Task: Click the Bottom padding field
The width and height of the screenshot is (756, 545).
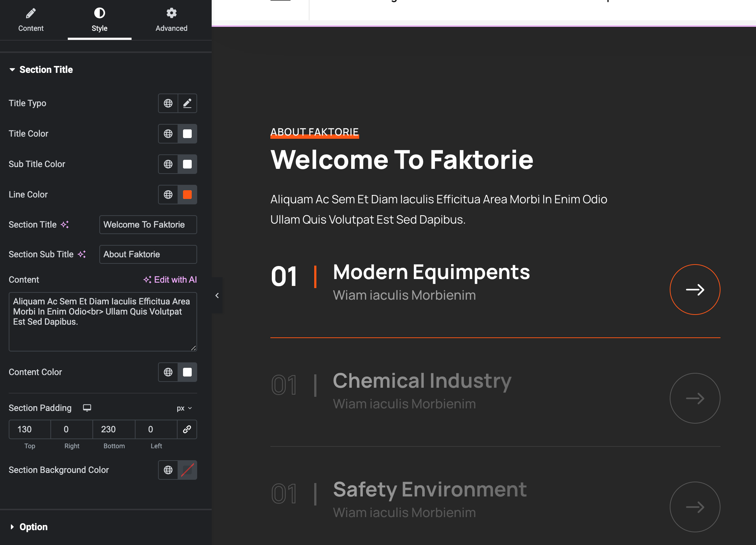Action: (114, 429)
